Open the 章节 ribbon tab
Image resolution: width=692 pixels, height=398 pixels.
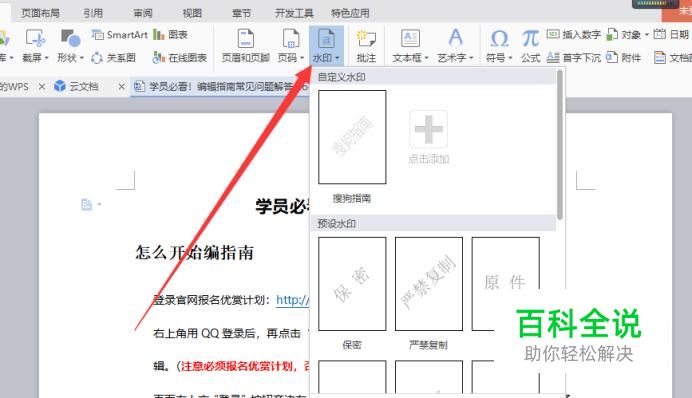point(242,14)
